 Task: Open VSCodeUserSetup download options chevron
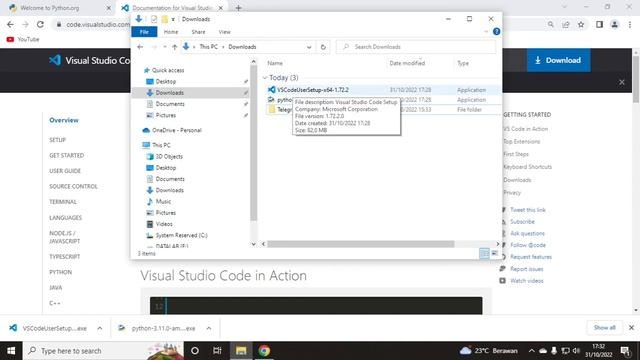coord(100,328)
